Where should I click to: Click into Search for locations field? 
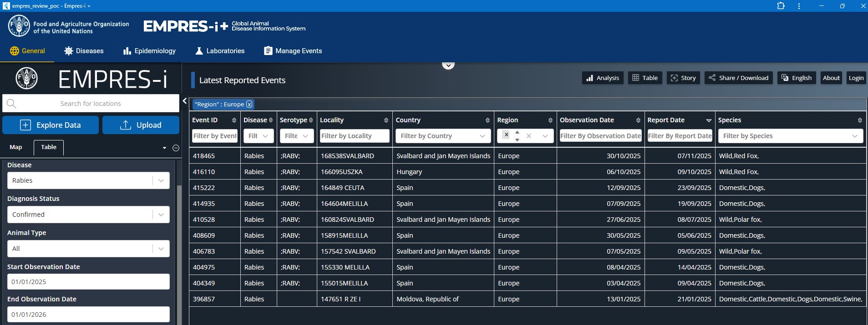(x=91, y=104)
